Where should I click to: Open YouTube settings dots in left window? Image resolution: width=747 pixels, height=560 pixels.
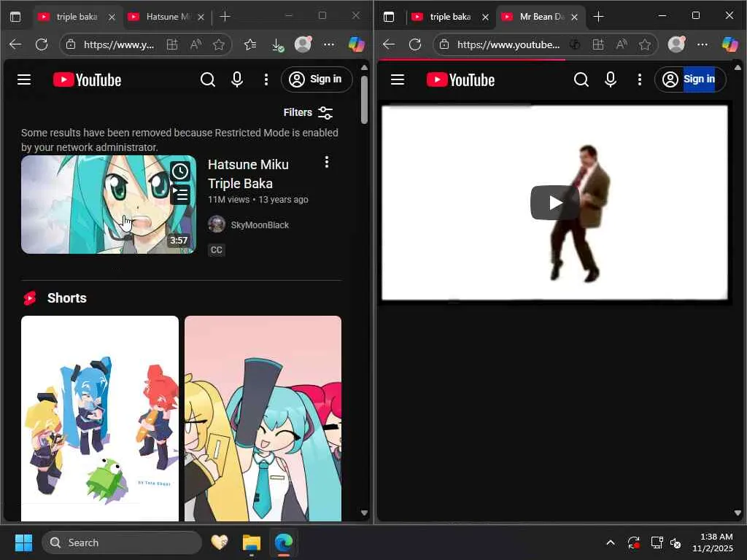[266, 79]
